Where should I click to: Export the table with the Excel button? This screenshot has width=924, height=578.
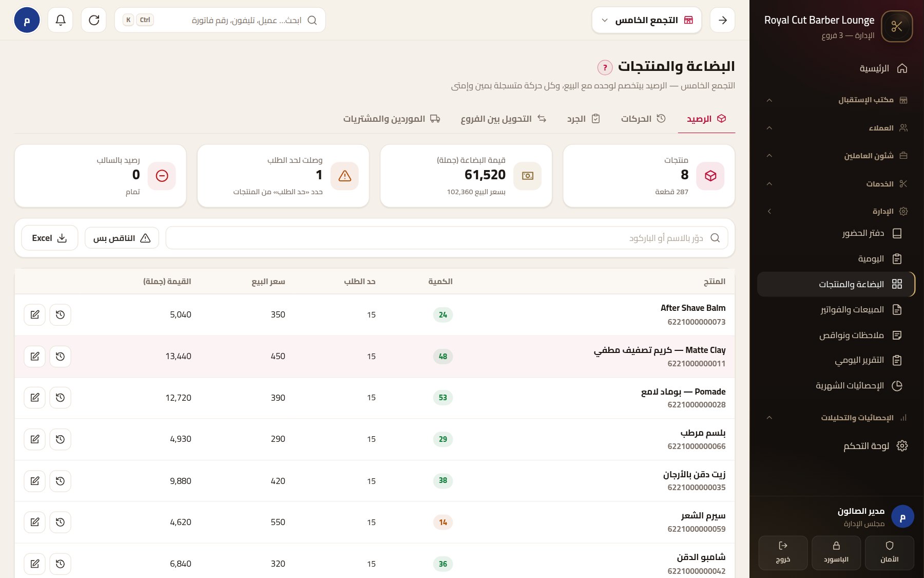(49, 238)
